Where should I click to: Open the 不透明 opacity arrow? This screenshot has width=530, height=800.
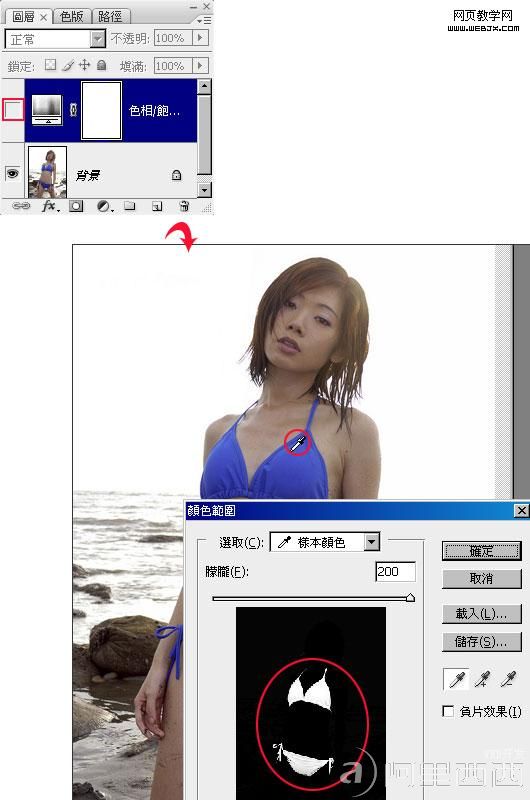click(200, 38)
